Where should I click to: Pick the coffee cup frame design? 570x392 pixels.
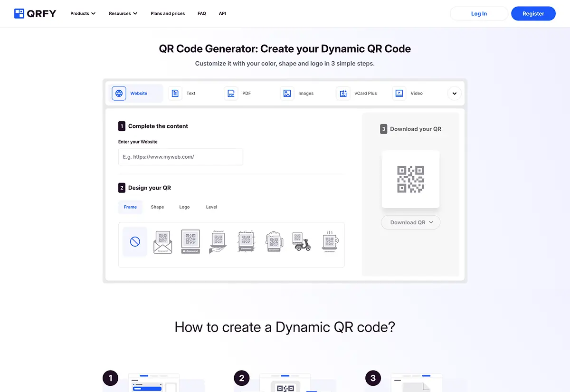330,242
